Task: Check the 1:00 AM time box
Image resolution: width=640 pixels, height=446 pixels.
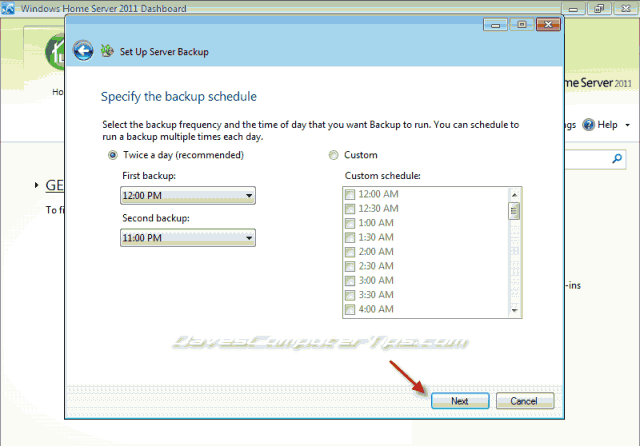Action: 350,223
